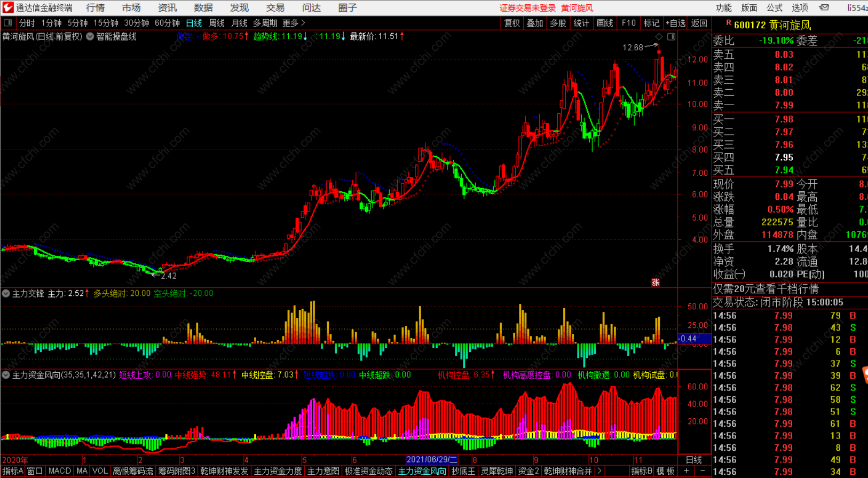Select the 日线 period tab
868x478 pixels.
(194, 23)
